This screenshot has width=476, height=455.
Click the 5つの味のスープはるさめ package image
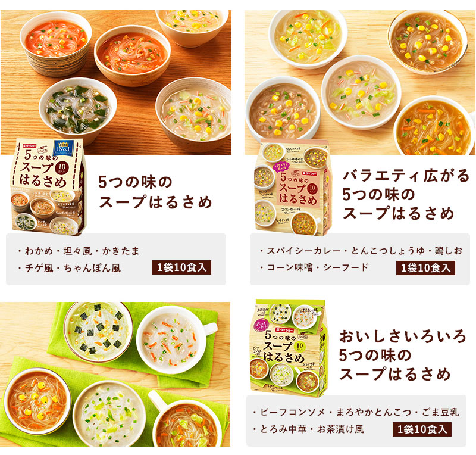point(49,187)
